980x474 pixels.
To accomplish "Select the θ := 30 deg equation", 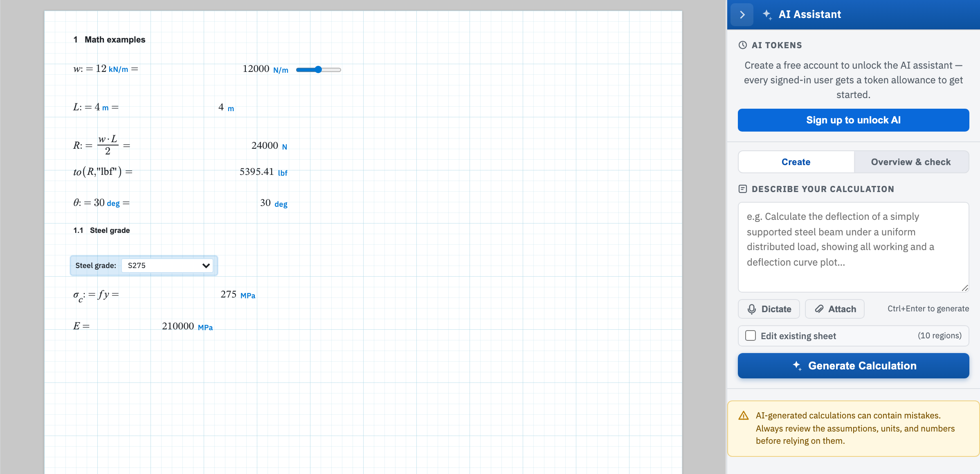I will (x=101, y=203).
